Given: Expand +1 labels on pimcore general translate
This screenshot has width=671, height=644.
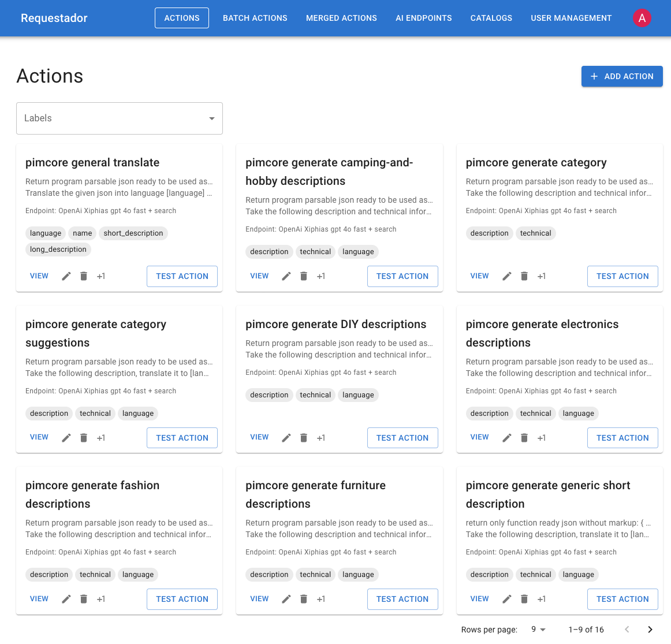Looking at the screenshot, I should click(x=101, y=276).
